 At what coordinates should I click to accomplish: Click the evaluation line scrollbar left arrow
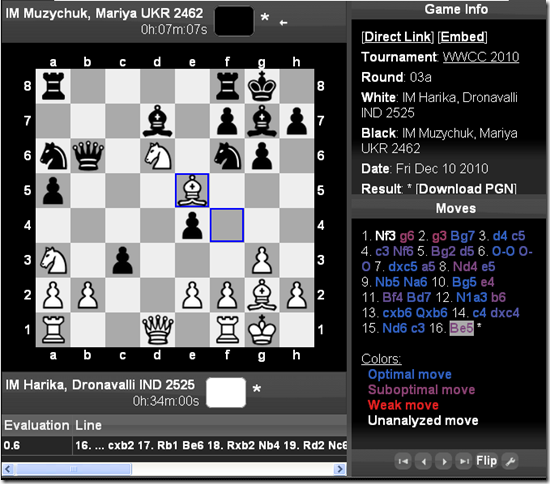8,469
